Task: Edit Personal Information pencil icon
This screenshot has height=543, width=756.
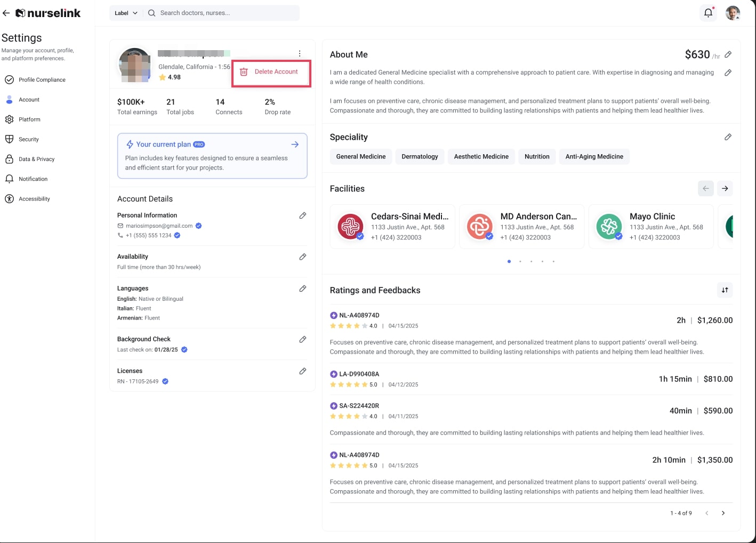Action: point(303,215)
